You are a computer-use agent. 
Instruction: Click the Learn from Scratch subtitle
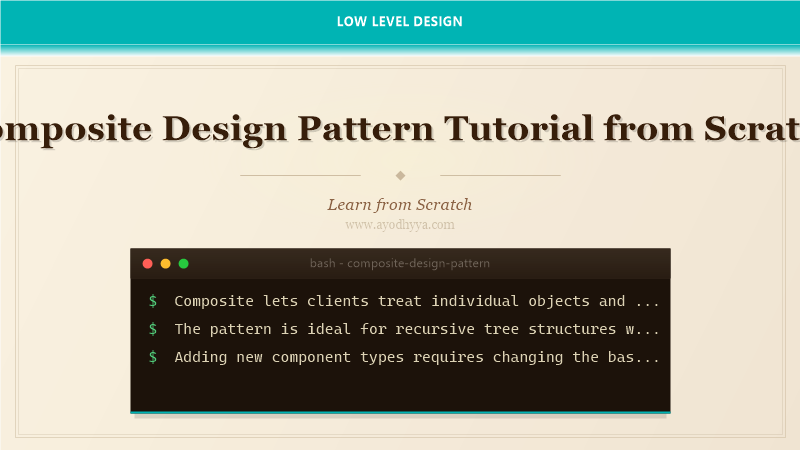pos(399,205)
